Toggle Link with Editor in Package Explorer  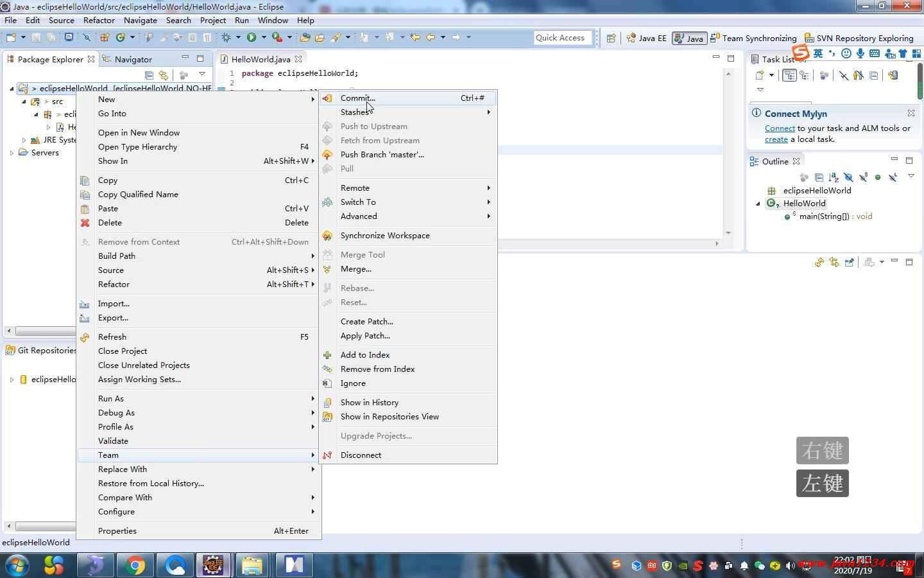tap(164, 75)
